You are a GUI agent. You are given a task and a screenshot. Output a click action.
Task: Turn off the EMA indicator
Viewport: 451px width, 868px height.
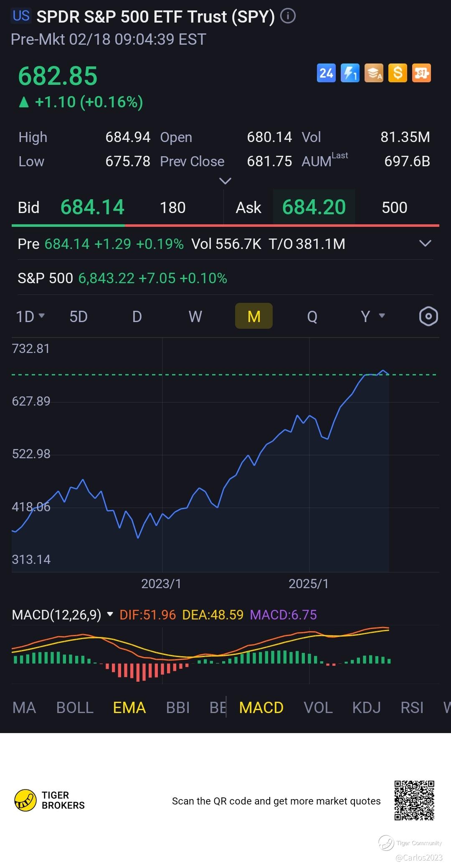(129, 708)
